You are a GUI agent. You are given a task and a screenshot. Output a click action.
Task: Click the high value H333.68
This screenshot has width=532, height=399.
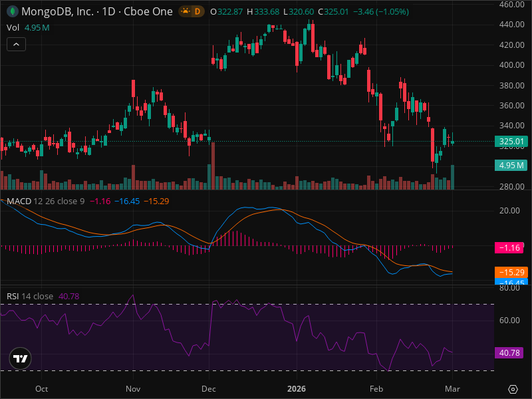(x=263, y=11)
